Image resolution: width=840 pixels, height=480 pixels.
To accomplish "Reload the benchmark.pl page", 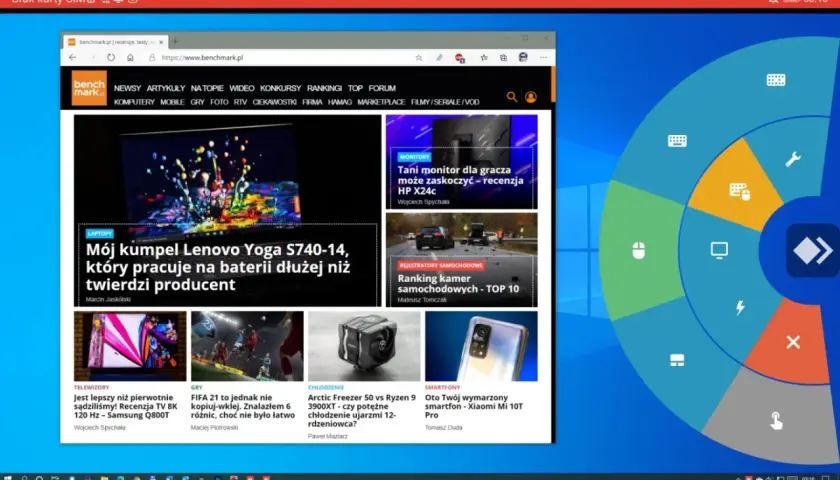I will (111, 57).
